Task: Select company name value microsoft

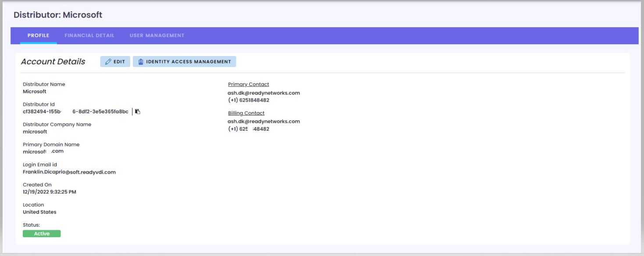Action: 35,132
